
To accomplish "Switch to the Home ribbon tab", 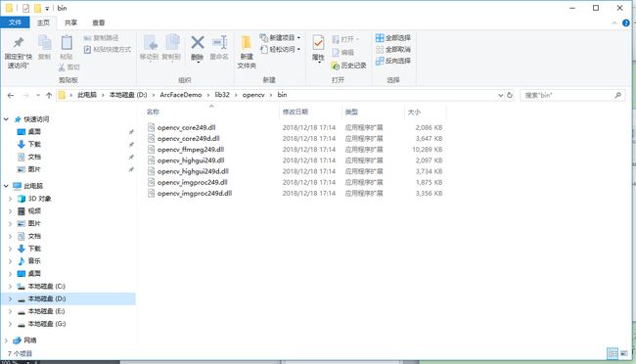I will [43, 23].
